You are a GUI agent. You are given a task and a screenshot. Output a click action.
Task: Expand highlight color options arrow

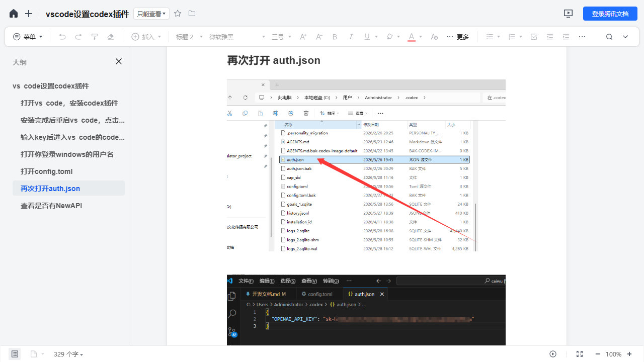398,37
